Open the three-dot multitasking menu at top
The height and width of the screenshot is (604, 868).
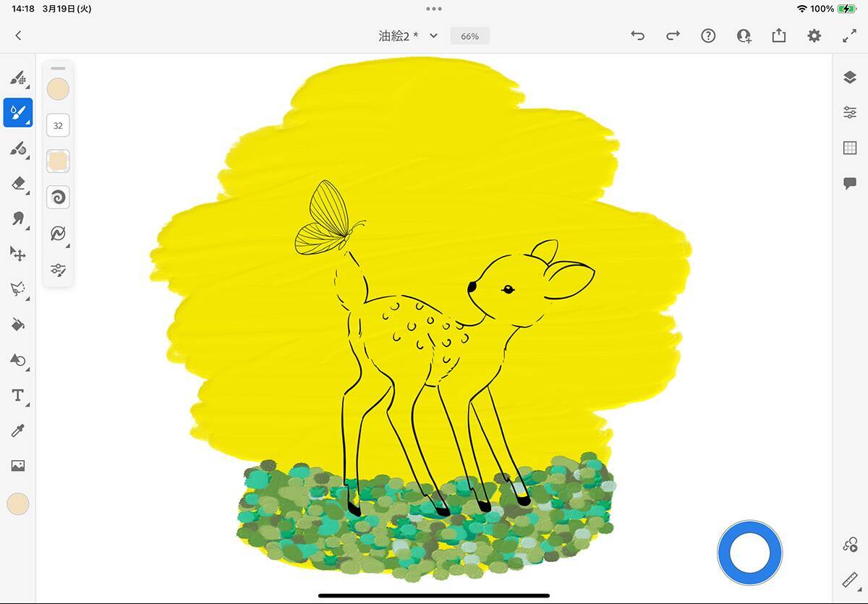click(x=434, y=9)
